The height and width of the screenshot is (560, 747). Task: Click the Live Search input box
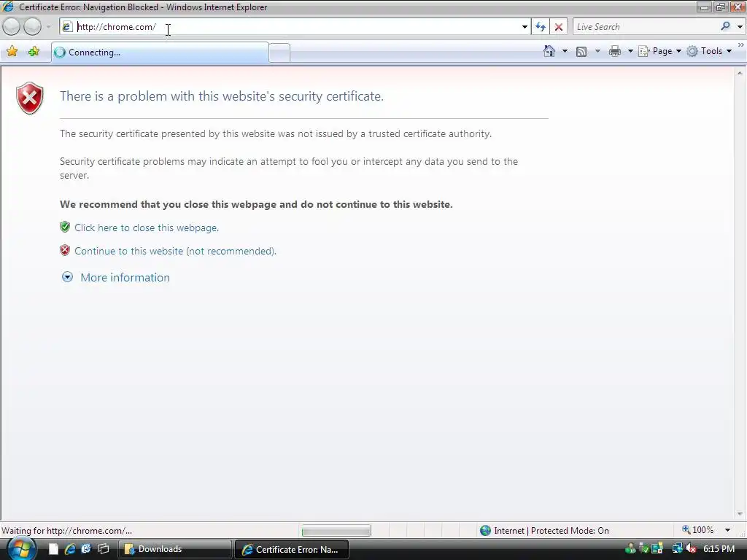click(646, 27)
